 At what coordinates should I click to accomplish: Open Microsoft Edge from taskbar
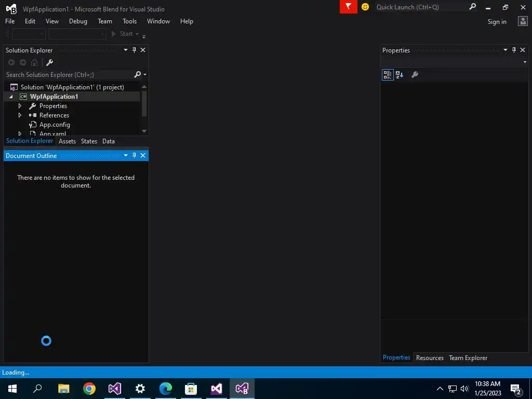point(166,389)
